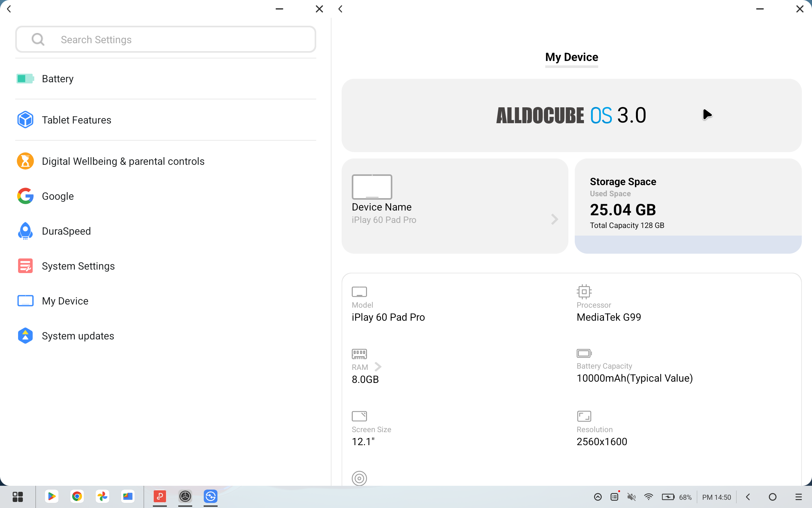Screen dimensions: 812x508
Task: Open the Device Name card
Action: (455, 206)
